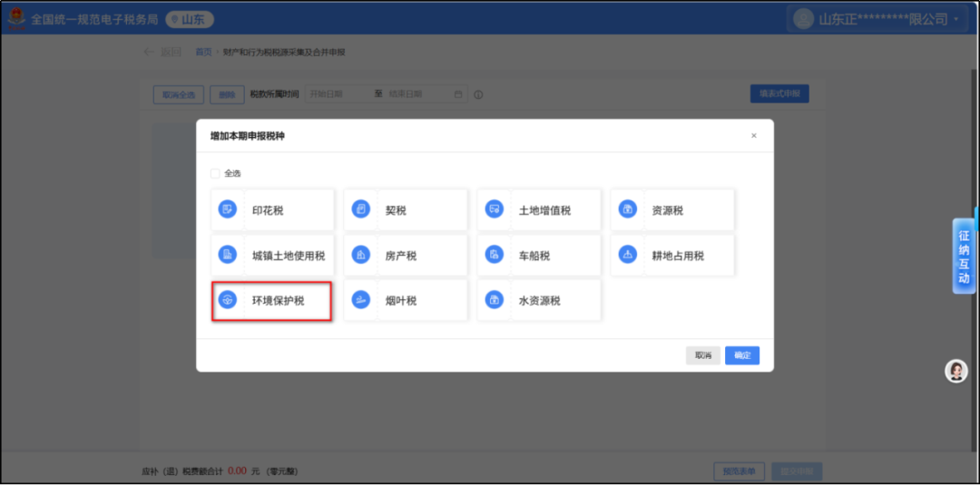Click the info icon beside date range
Screen dimensions: 980x485
[479, 95]
